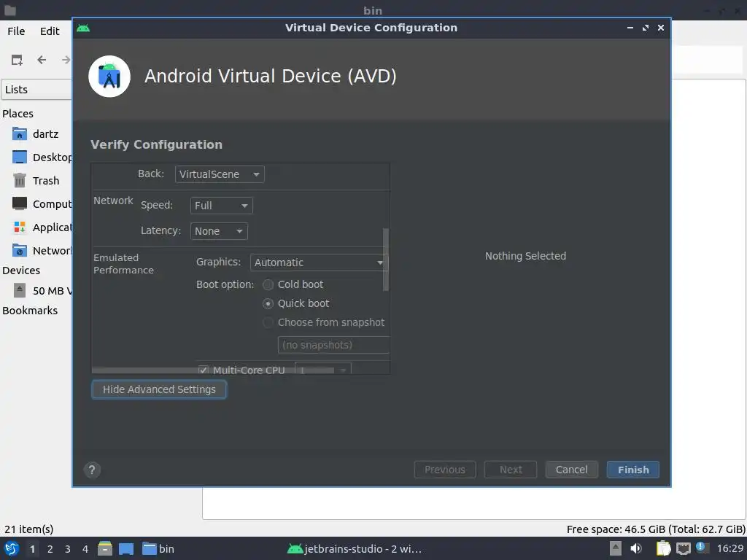Click the new tab icon in the file manager toolbar
This screenshot has height=560, width=747.
click(18, 60)
